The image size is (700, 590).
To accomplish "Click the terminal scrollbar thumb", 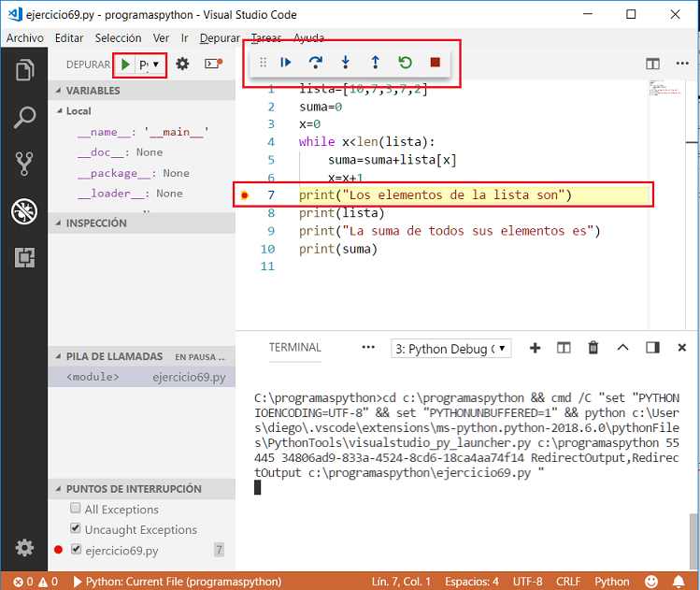I will (693, 540).
